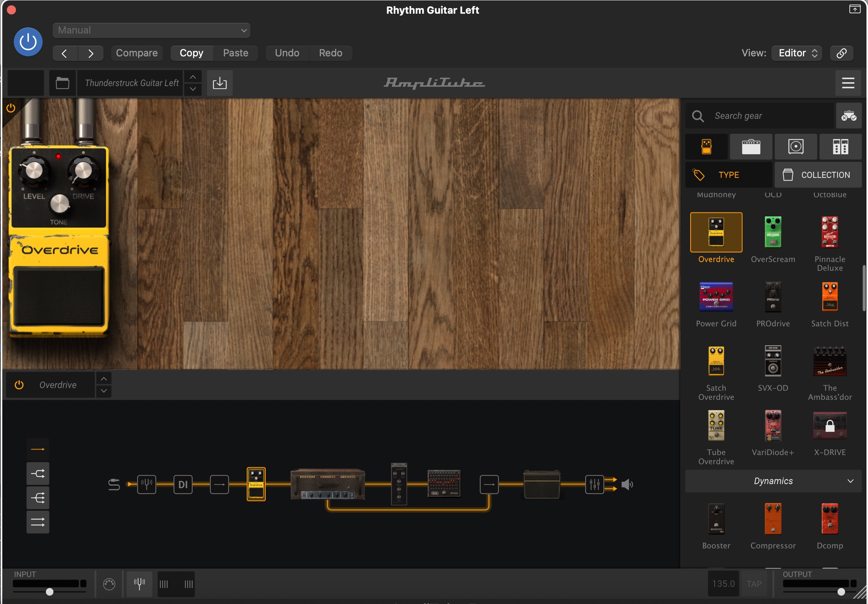The height and width of the screenshot is (604, 868).
Task: Toggle the Overdrive power button in the gear selector
Action: (19, 385)
